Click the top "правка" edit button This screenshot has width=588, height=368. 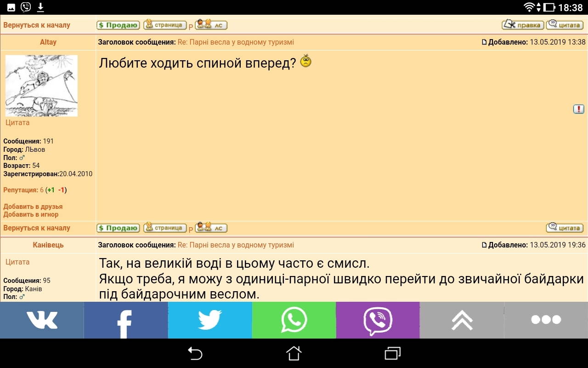[x=523, y=25]
